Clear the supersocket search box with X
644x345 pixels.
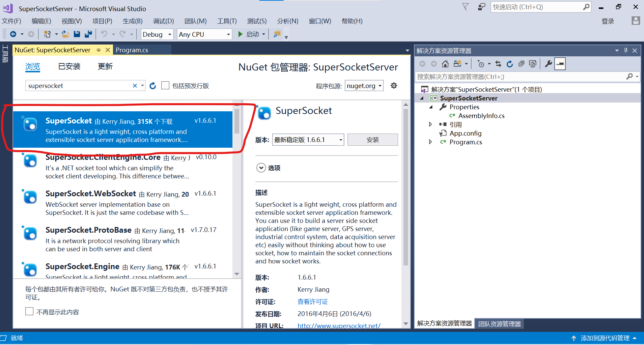[135, 86]
